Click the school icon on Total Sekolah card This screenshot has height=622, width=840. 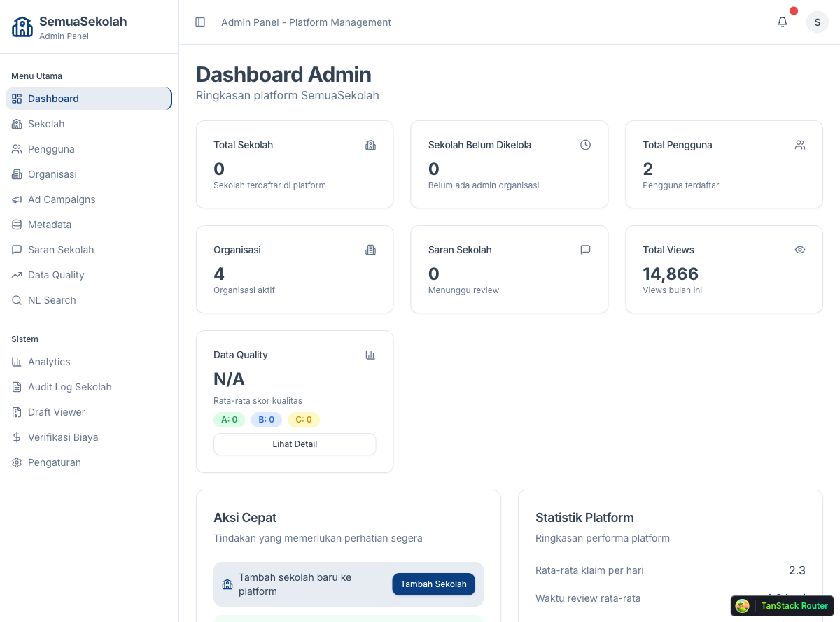[370, 145]
